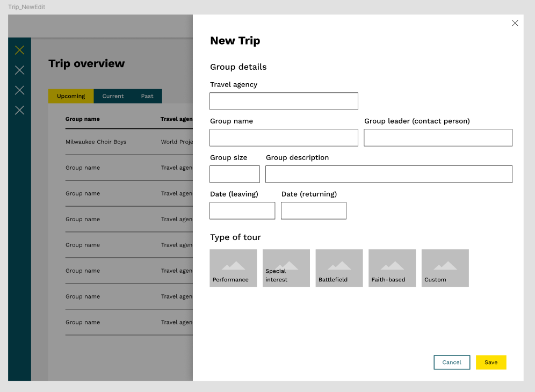
Task: Focus the Travel agency input field
Action: (x=284, y=101)
